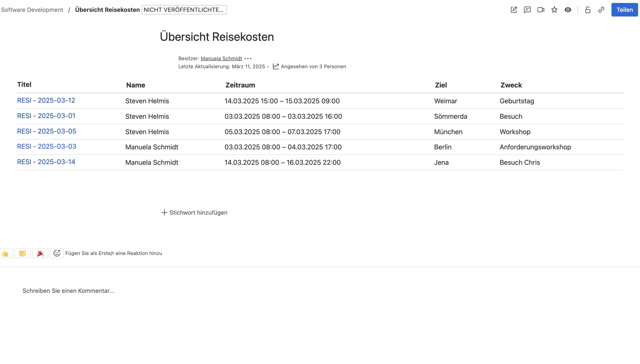This screenshot has width=640, height=364.
Task: Open the RESI - 2025-03-12 link
Action: pos(46,101)
